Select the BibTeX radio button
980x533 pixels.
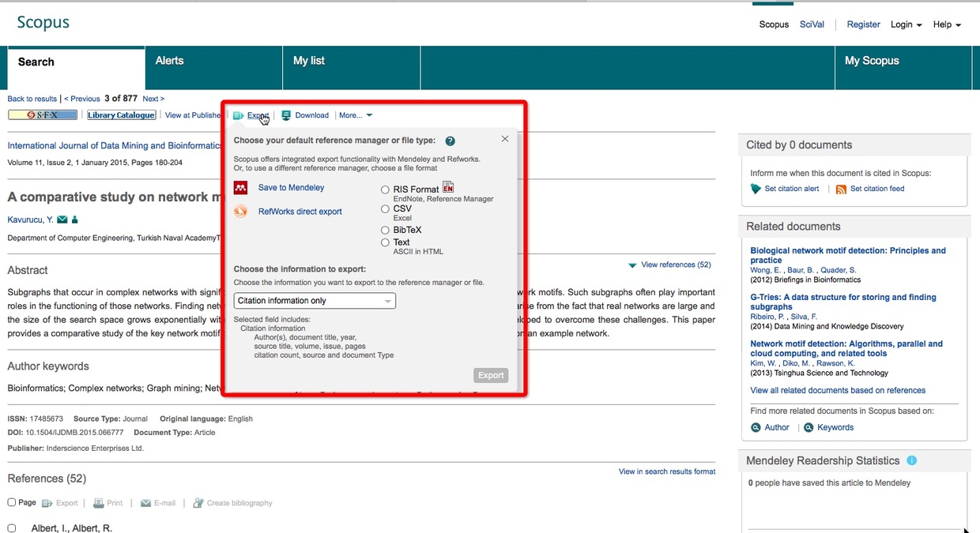386,231
